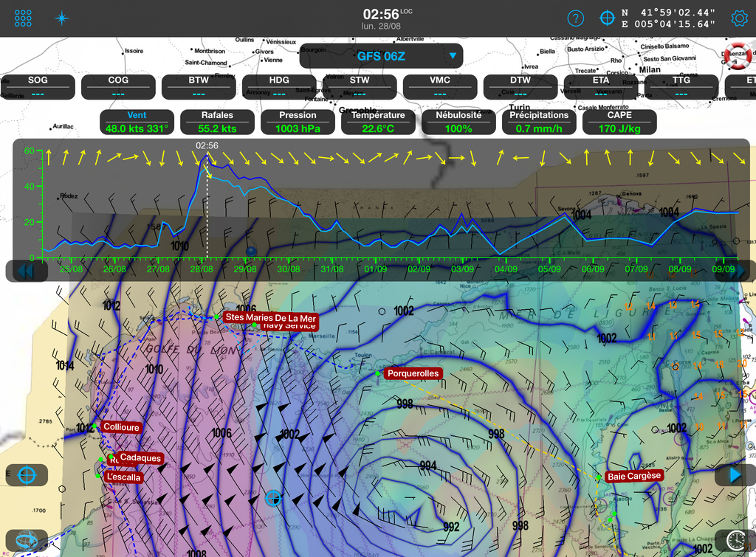Tap the clock time 02:56 in header

point(381,15)
